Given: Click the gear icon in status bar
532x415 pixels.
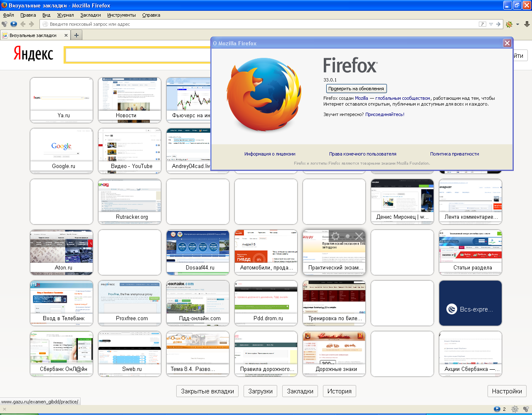Looking at the screenshot, I should pyautogui.click(x=515, y=409).
